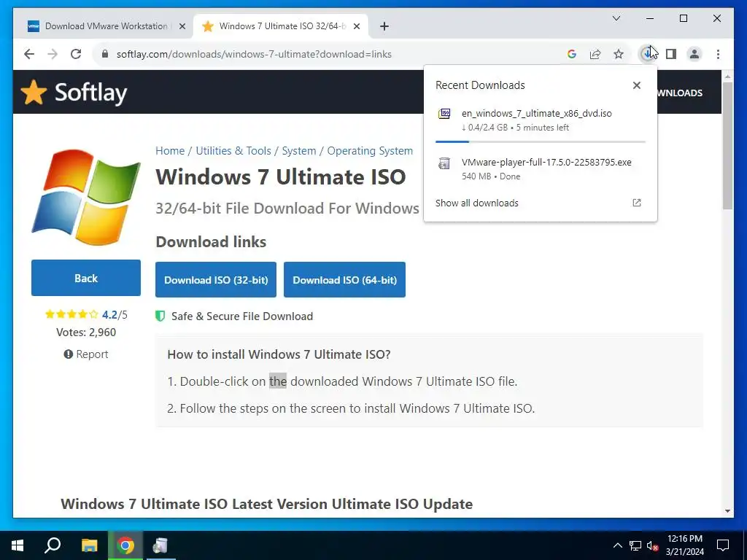Open the System breadcrumb link

pos(298,150)
